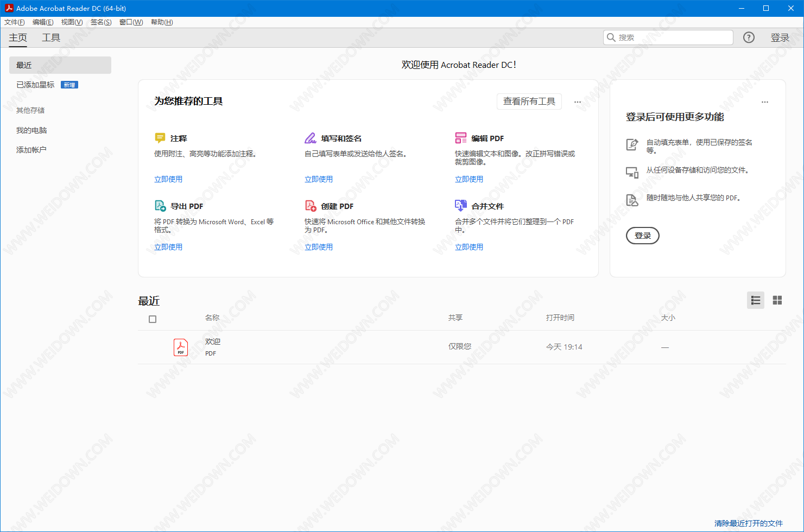The height and width of the screenshot is (532, 804).
Task: Minimize the Acrobat Reader window
Action: 742,8
